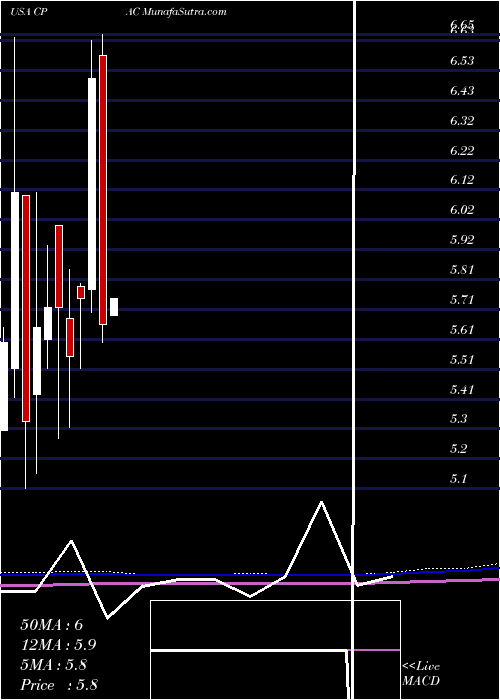Click the 6.43 price axis label

(462, 91)
